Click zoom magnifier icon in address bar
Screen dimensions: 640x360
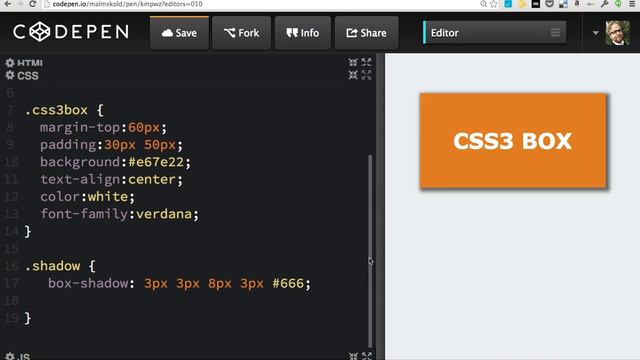[x=483, y=4]
